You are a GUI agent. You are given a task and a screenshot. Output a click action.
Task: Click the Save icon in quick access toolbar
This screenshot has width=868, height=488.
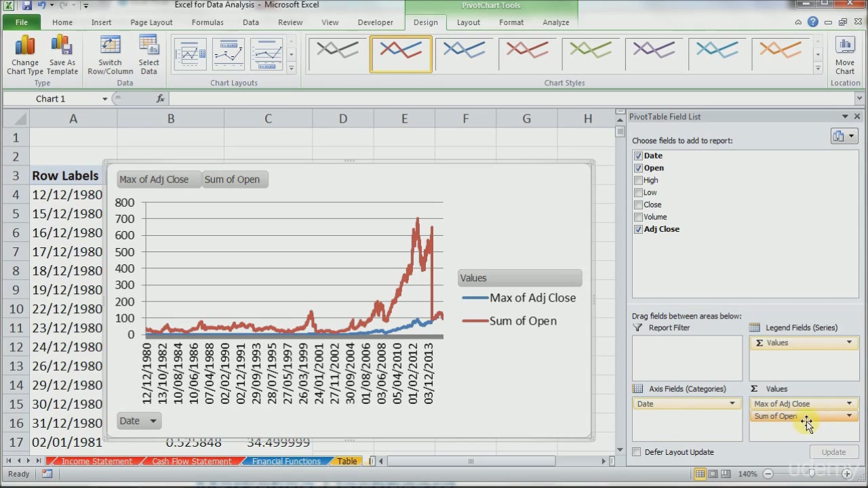[27, 5]
